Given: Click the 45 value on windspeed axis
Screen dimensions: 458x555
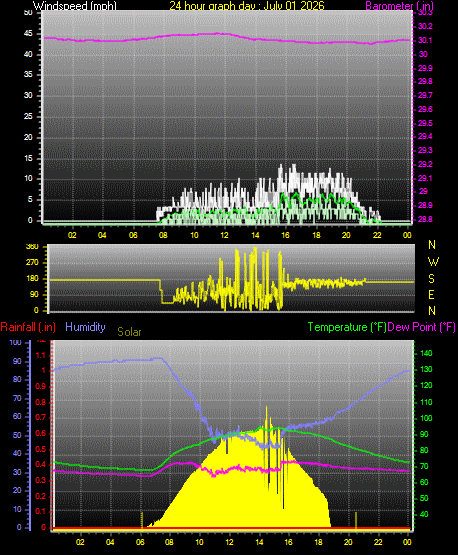Looking at the screenshot, I should point(28,34).
